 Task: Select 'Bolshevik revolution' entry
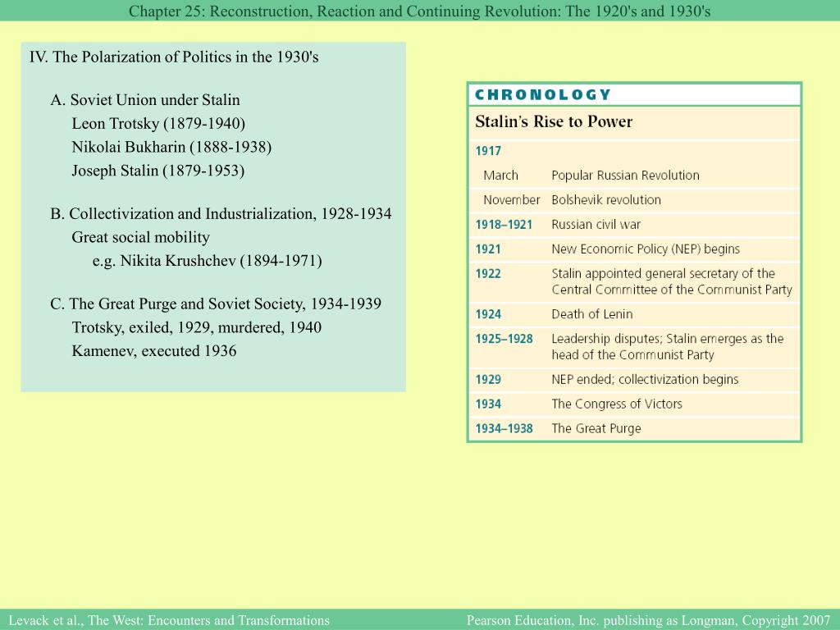606,200
